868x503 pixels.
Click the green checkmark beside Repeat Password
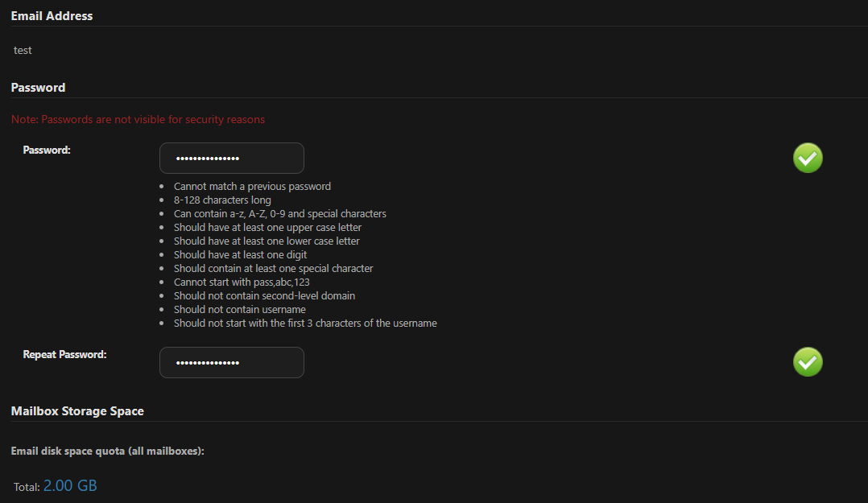(x=808, y=362)
